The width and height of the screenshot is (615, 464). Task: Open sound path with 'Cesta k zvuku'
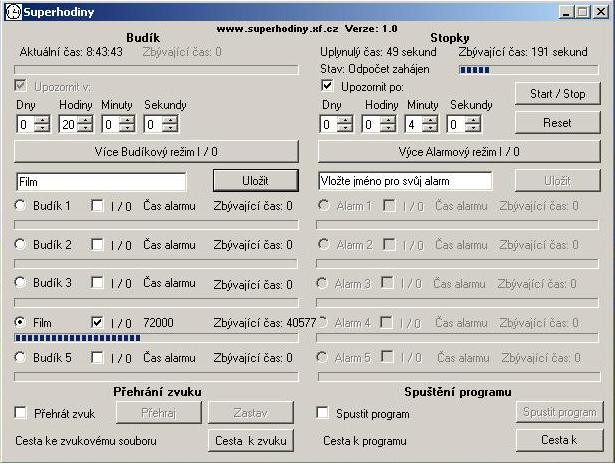[x=251, y=441]
